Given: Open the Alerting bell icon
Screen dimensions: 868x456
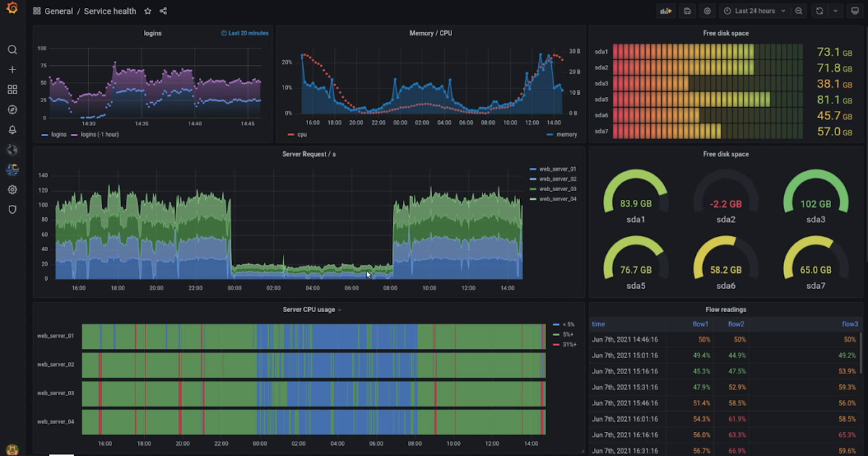Looking at the screenshot, I should point(12,130).
